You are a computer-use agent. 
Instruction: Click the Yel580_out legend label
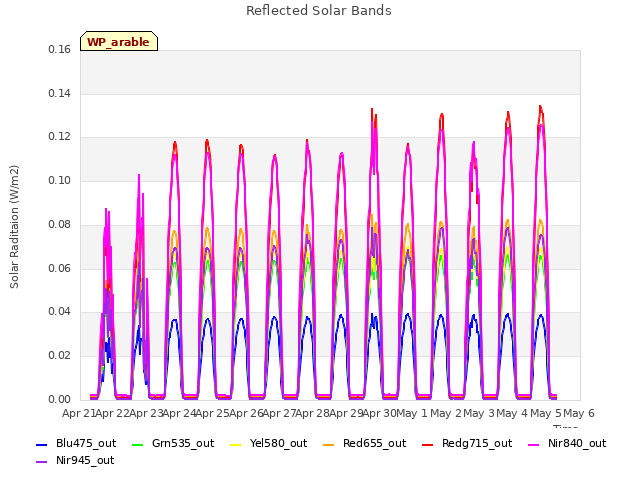[x=278, y=443]
